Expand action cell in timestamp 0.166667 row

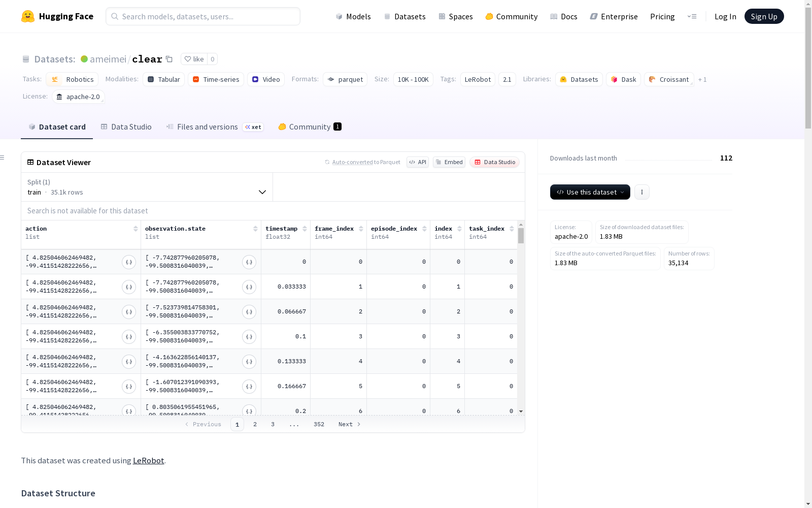pyautogui.click(x=129, y=387)
